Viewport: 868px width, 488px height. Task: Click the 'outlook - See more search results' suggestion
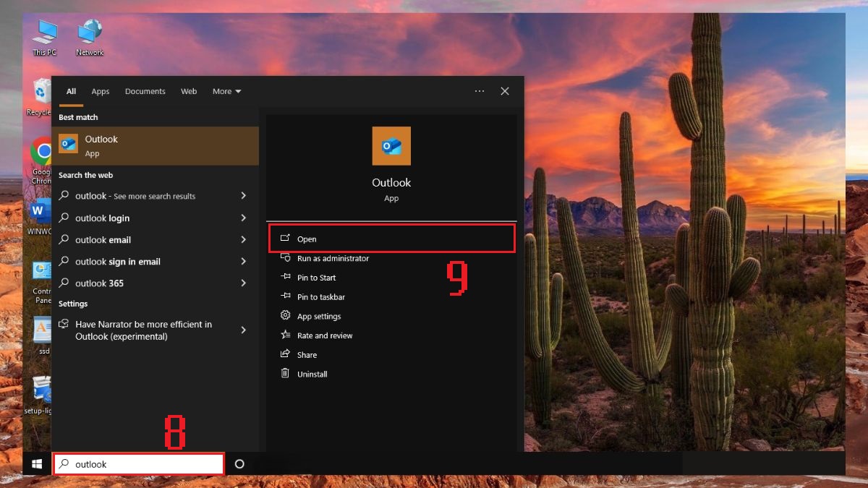pyautogui.click(x=155, y=196)
